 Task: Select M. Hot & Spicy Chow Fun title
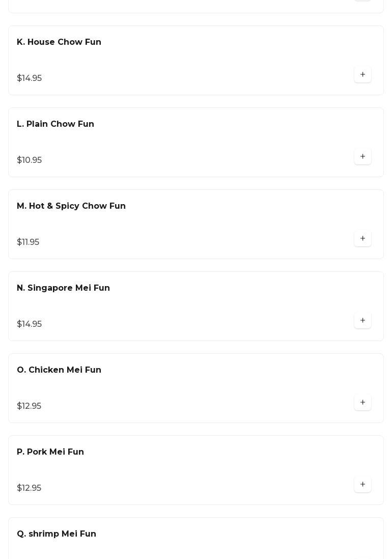pos(71,206)
